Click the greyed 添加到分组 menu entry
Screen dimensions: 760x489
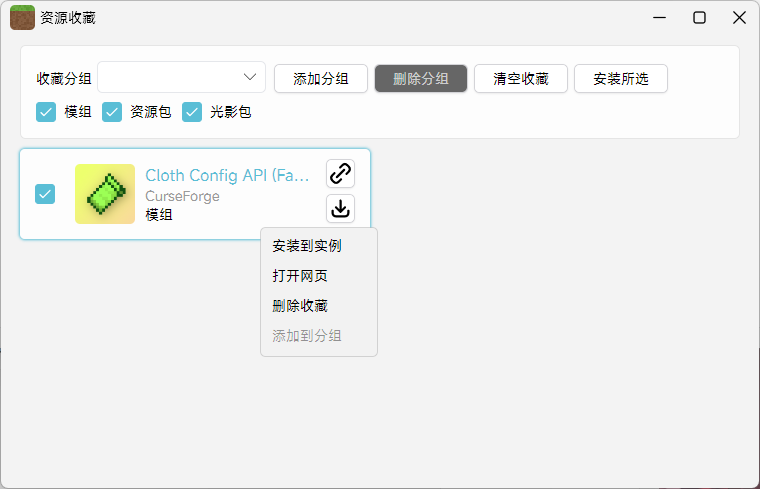307,336
